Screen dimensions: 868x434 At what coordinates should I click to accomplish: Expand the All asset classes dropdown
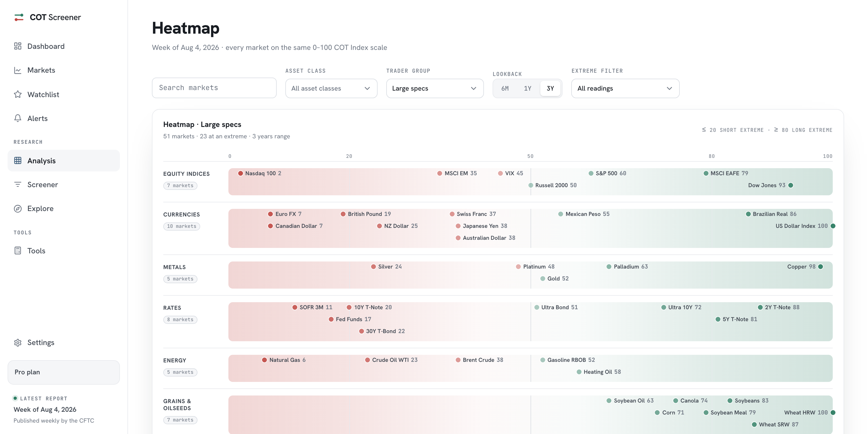[x=331, y=89]
